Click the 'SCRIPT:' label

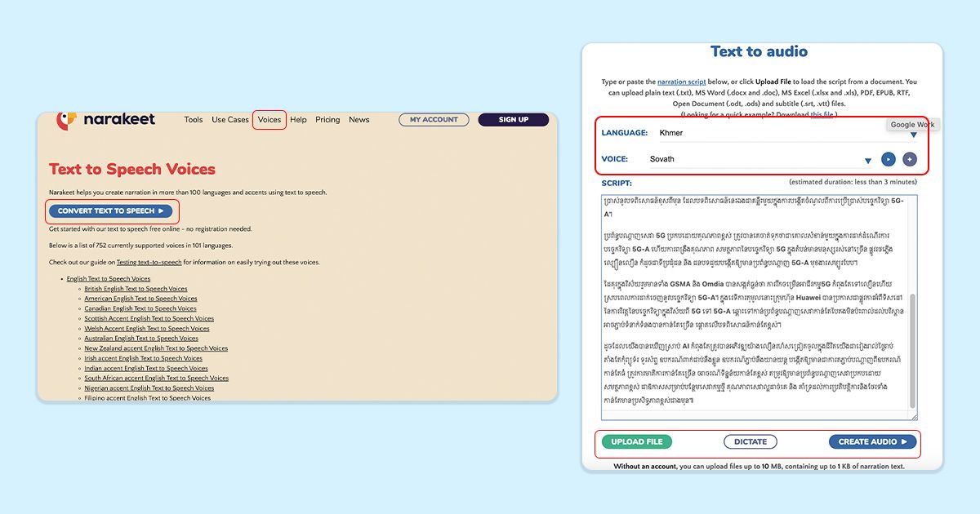[x=617, y=184]
